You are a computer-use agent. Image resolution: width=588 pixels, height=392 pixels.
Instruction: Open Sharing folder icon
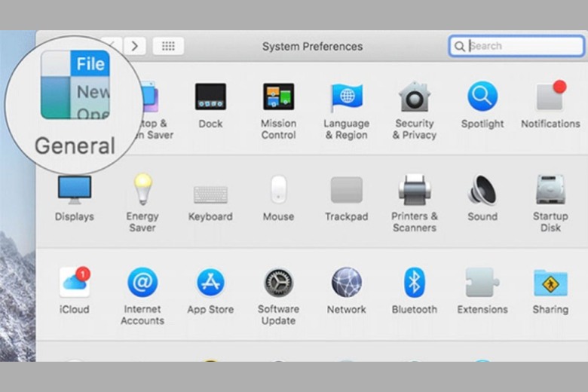(x=550, y=283)
